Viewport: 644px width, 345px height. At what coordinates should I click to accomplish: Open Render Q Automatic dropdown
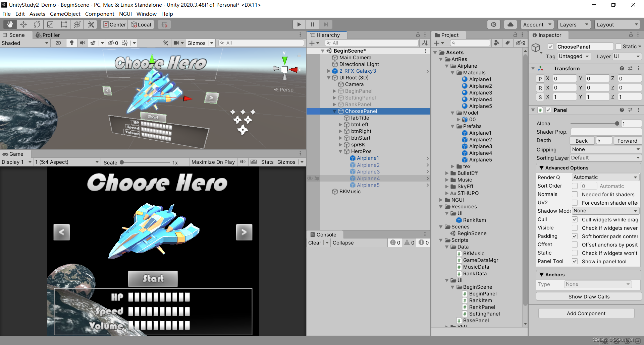pyautogui.click(x=605, y=177)
